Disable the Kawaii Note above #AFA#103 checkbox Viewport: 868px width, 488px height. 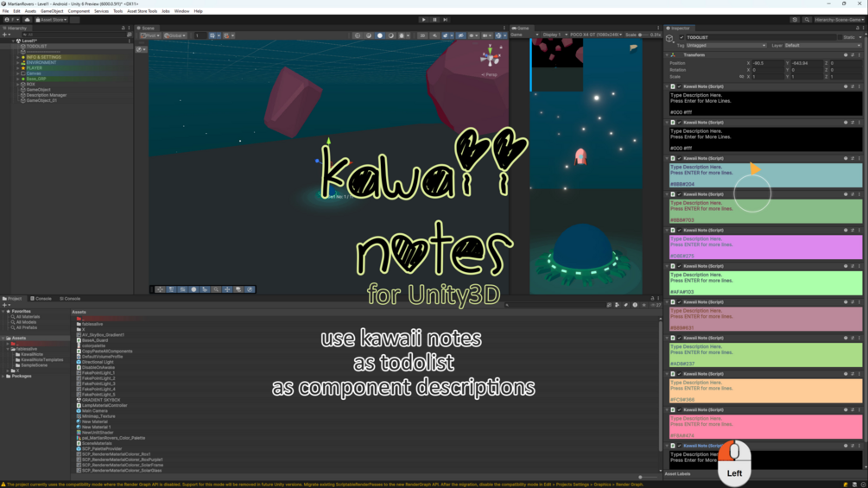click(x=679, y=266)
